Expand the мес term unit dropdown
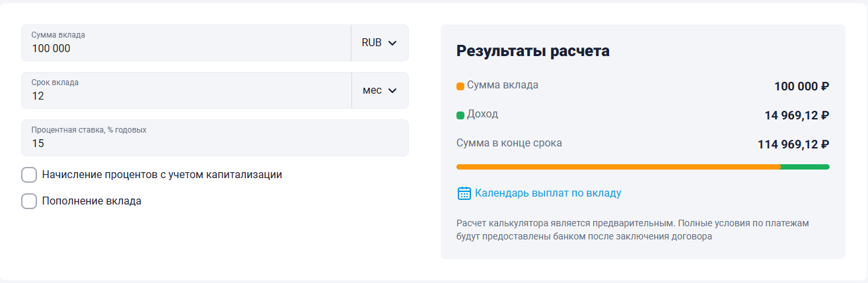The image size is (868, 283). tap(379, 90)
